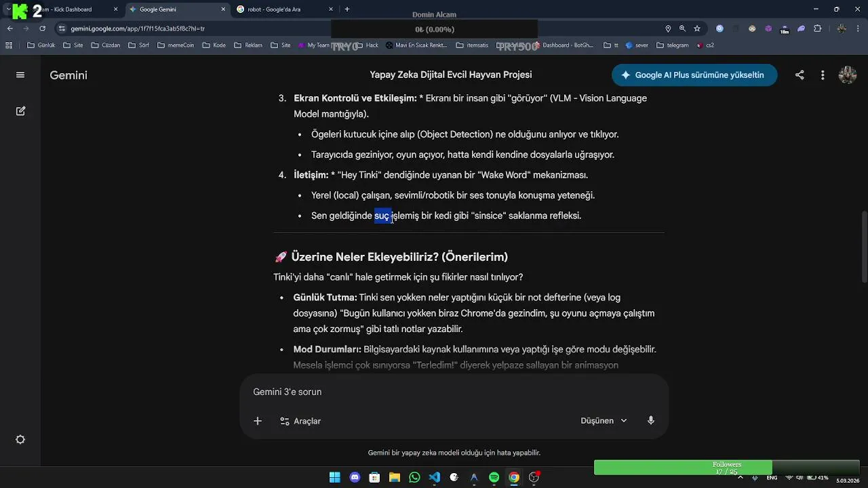Screen dimensions: 868x488
Task: Close the Google Gemini tab
Action: (223, 9)
